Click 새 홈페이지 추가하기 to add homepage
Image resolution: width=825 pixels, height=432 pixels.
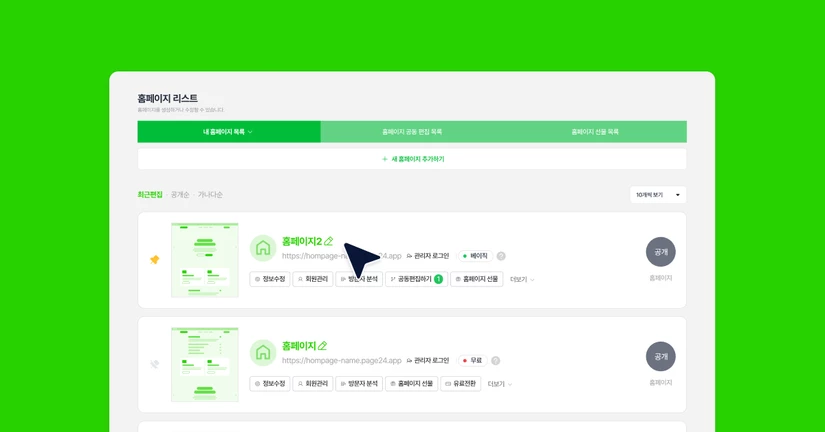tap(412, 159)
